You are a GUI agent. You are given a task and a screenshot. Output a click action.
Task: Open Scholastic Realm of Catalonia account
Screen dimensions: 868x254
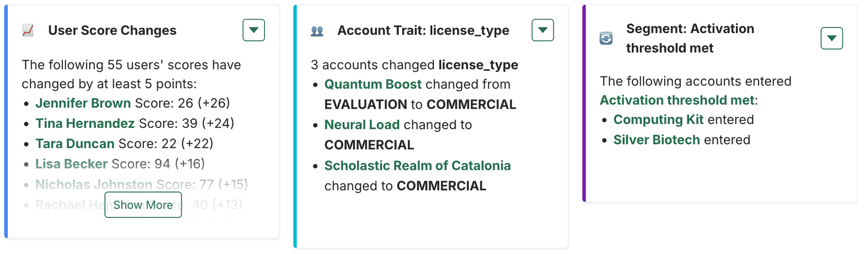(x=417, y=166)
